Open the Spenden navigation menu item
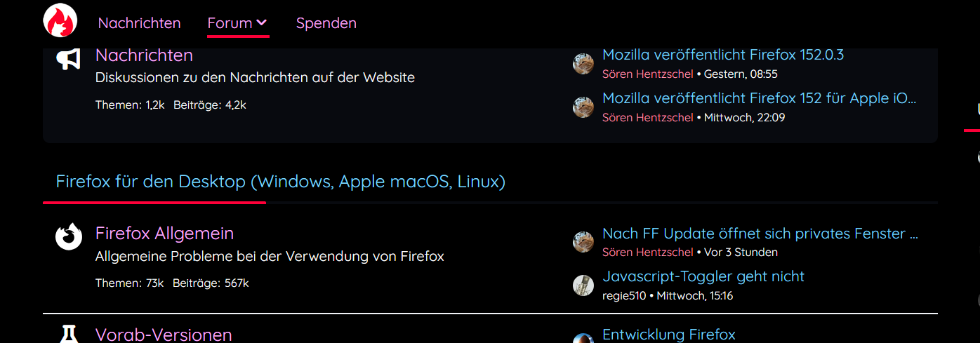This screenshot has height=343, width=980. (326, 23)
